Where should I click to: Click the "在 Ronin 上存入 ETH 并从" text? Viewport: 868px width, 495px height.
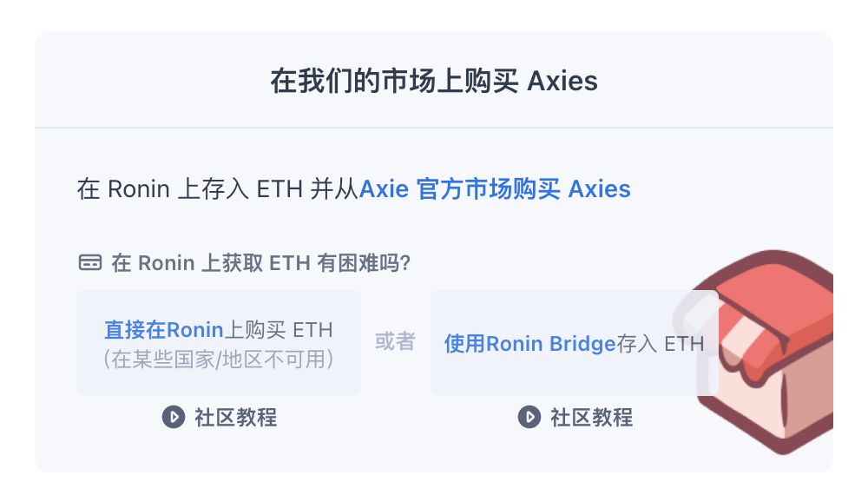(x=217, y=188)
